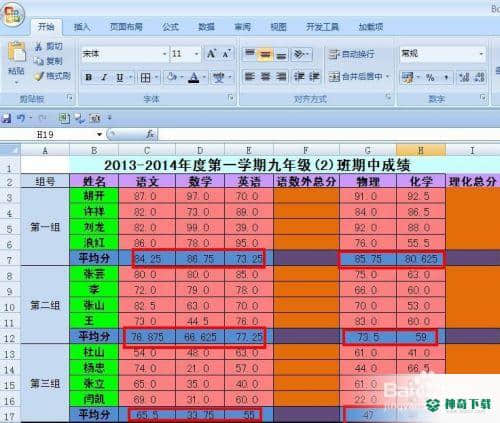Open the Formulas ribbon tab
This screenshot has height=423, width=500.
tap(170, 27)
